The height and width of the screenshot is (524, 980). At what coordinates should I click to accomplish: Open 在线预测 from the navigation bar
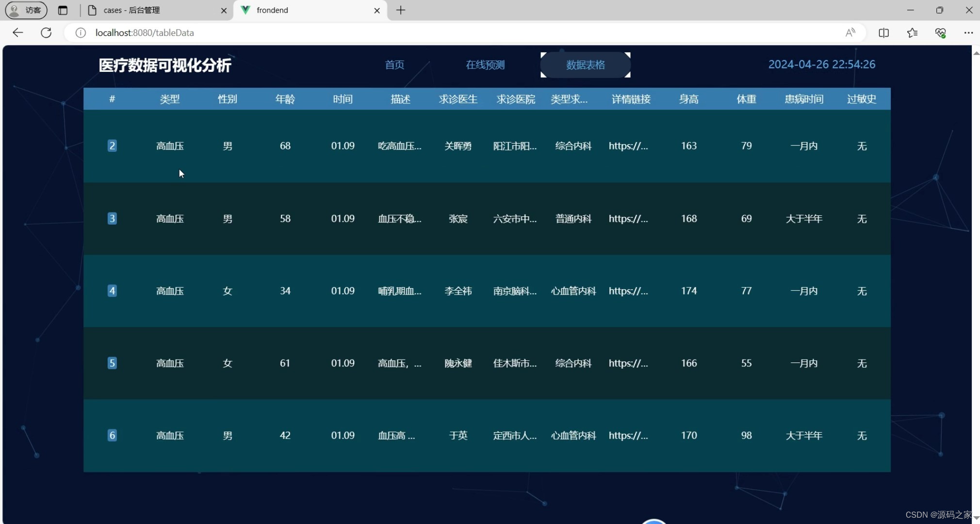click(485, 65)
